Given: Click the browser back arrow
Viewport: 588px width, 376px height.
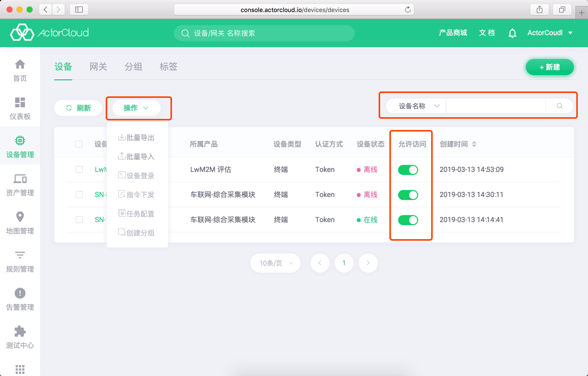Looking at the screenshot, I should point(45,10).
